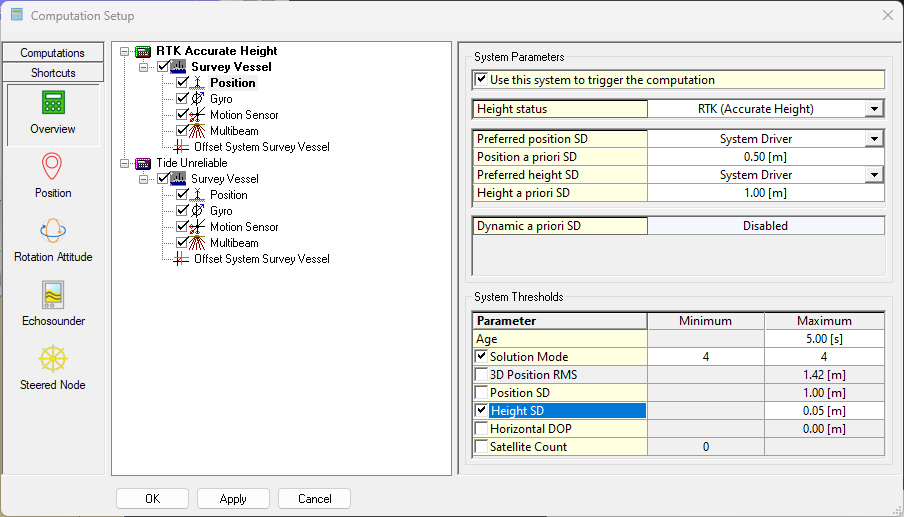Open the Preferred position SD dropdown

(x=874, y=139)
